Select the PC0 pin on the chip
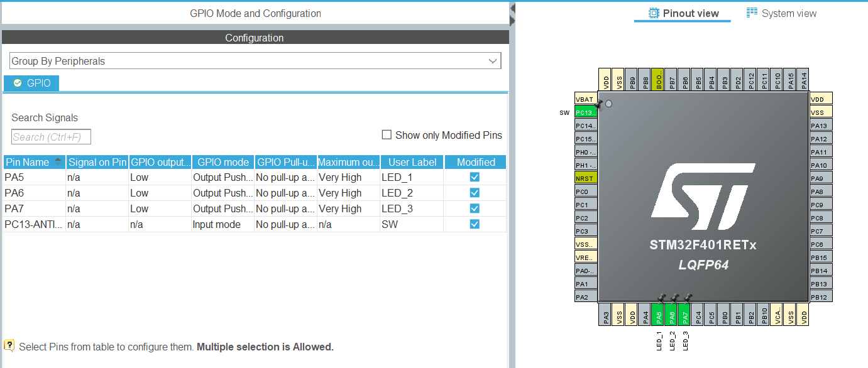This screenshot has height=368, width=868. pyautogui.click(x=585, y=192)
